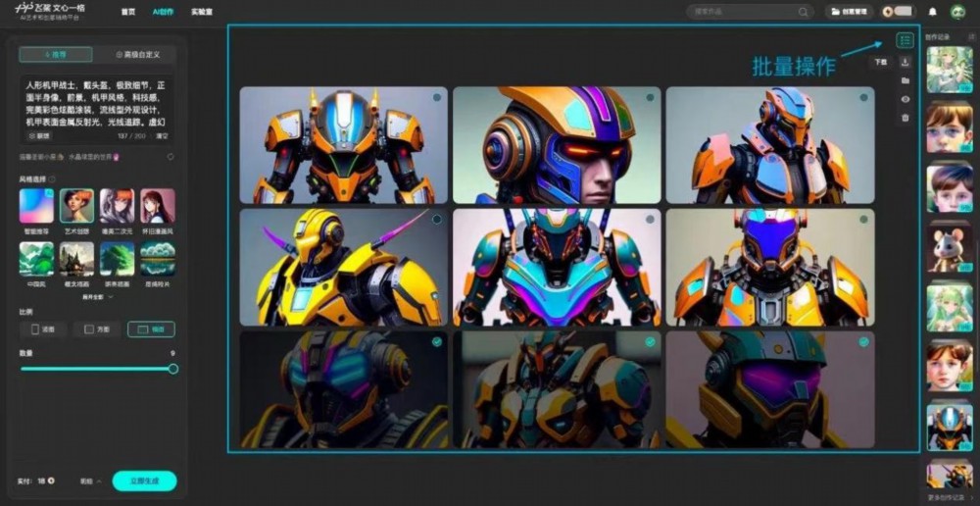Click the search magnifier icon
The height and width of the screenshot is (506, 980).
[x=803, y=12]
